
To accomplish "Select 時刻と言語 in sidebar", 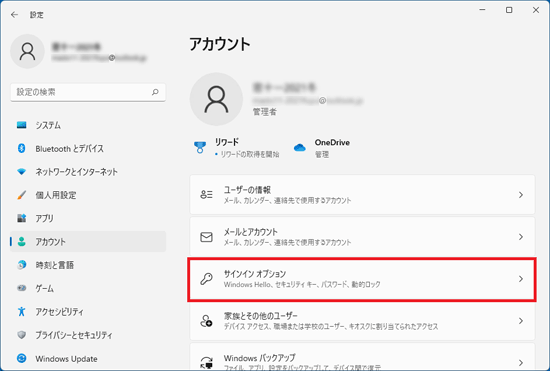I will pyautogui.click(x=88, y=265).
